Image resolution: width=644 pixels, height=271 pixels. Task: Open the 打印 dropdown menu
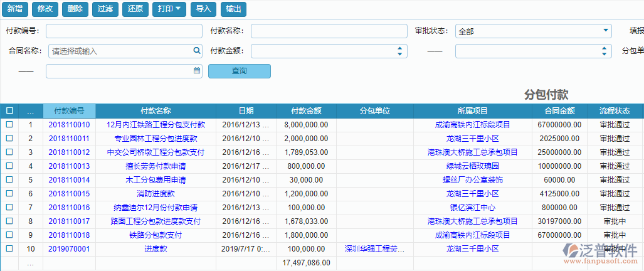169,9
